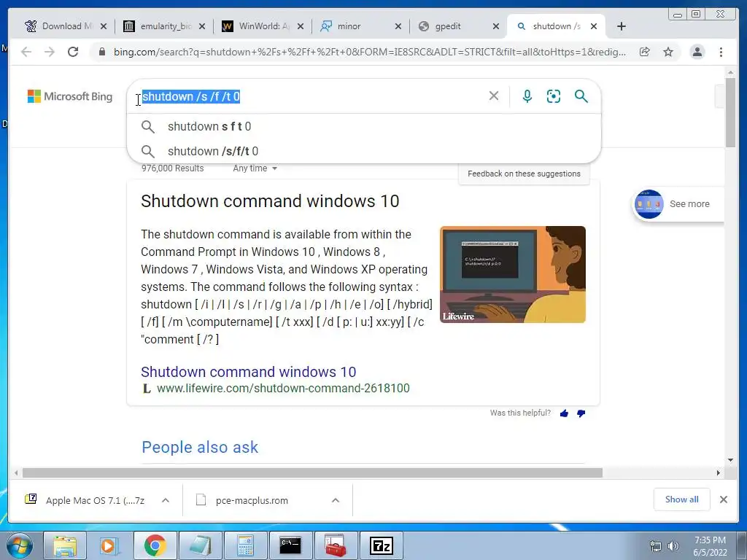This screenshot has height=560, width=747.
Task: Click horizontal scrollbar right arrow
Action: click(719, 472)
